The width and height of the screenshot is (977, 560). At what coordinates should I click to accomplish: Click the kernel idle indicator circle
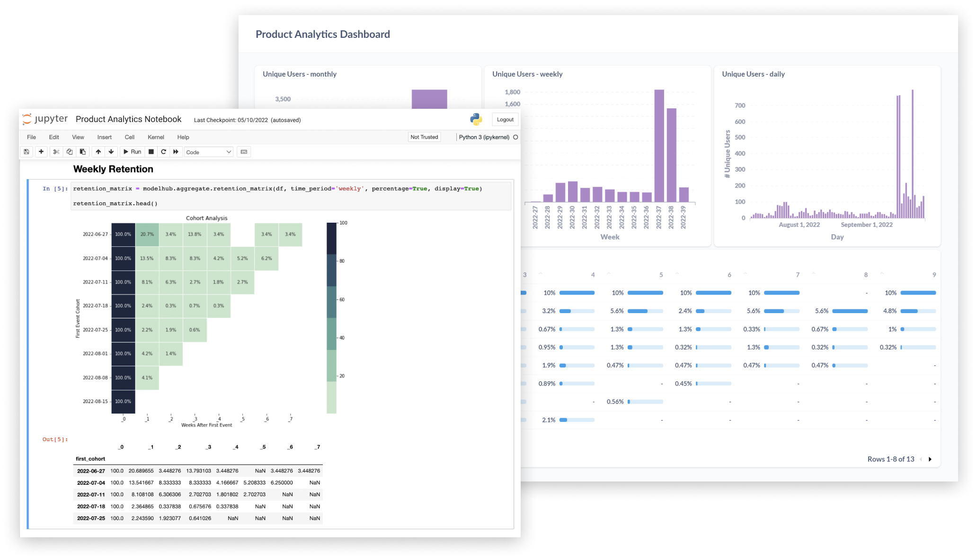[x=515, y=137]
